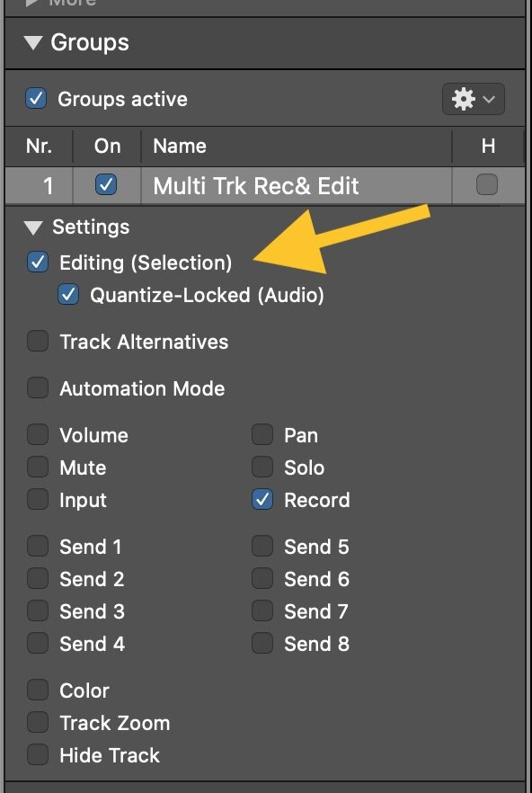Collapse the Settings disclosure triangle
Viewport: 532px width, 793px height.
(33, 227)
